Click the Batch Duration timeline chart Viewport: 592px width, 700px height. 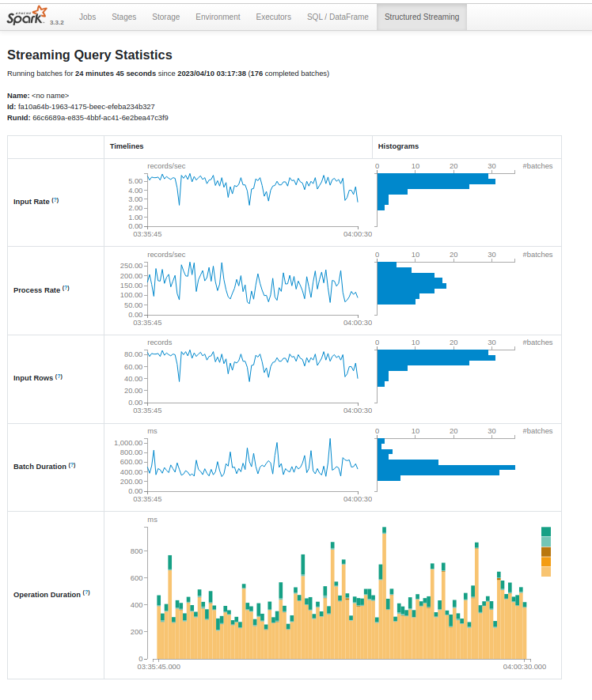point(252,465)
